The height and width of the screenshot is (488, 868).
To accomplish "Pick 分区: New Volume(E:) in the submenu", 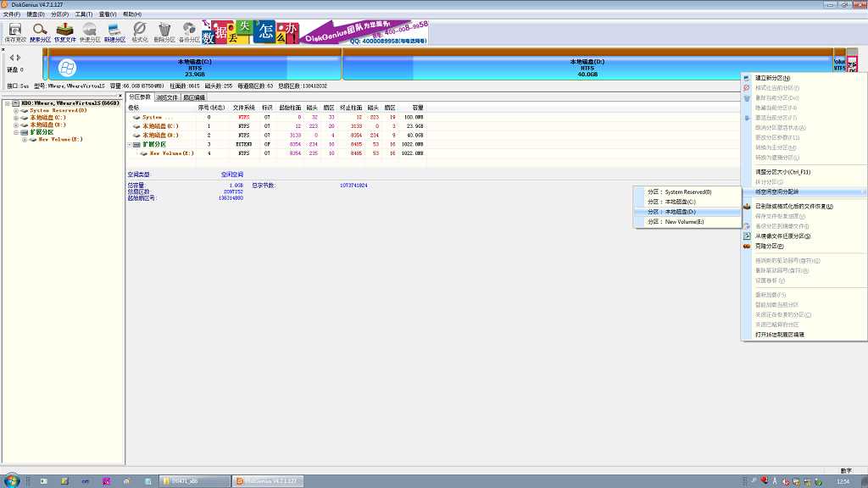I will pyautogui.click(x=687, y=222).
